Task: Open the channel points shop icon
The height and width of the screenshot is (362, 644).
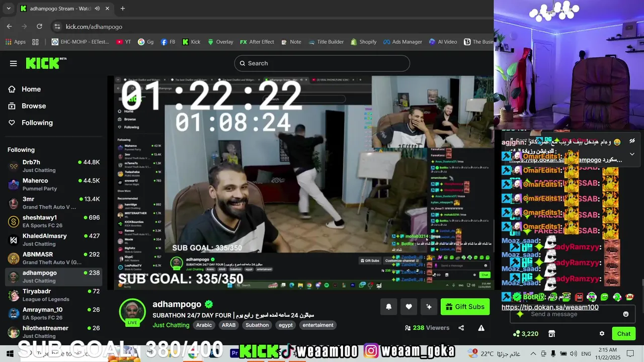Action: 551,333
